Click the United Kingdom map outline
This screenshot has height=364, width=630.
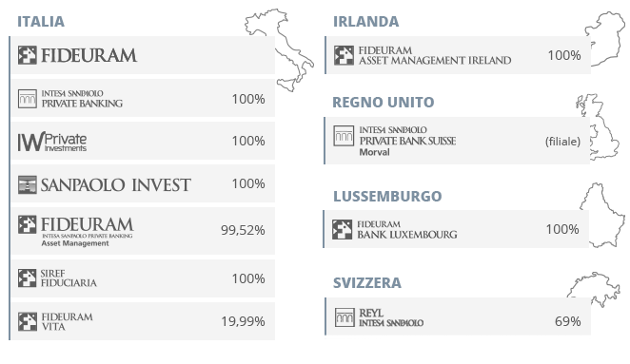coord(598,126)
